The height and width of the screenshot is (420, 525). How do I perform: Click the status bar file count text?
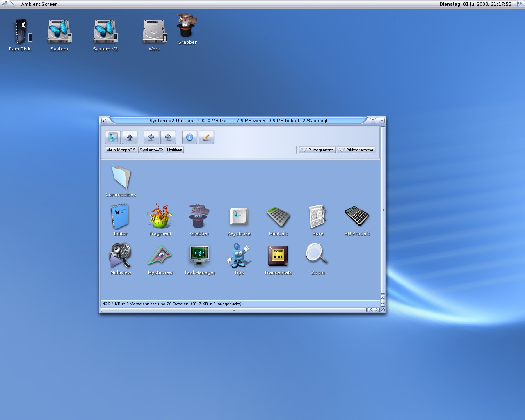[x=172, y=304]
